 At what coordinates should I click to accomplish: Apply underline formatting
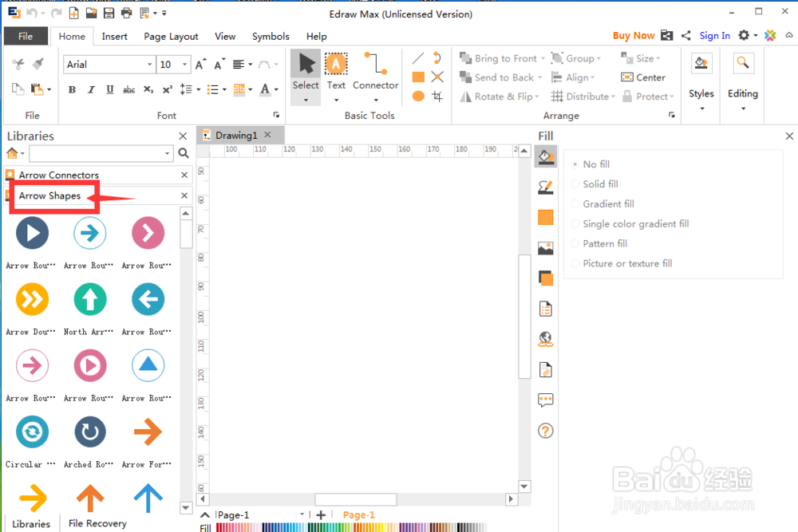pyautogui.click(x=110, y=89)
